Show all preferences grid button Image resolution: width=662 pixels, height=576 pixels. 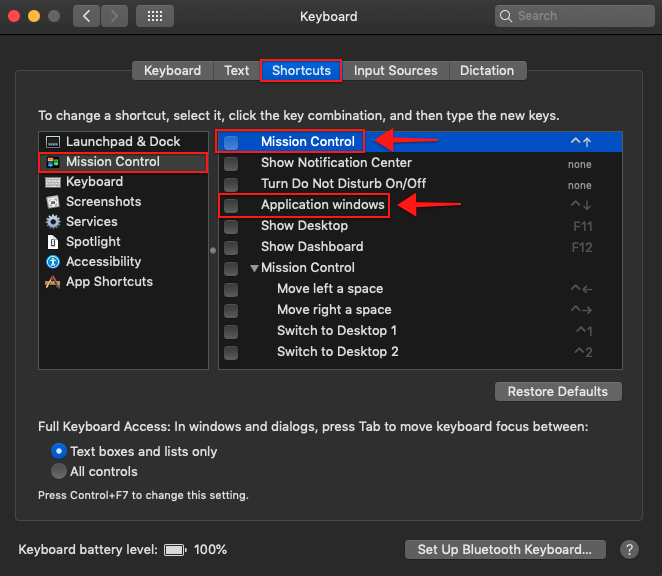pyautogui.click(x=154, y=16)
